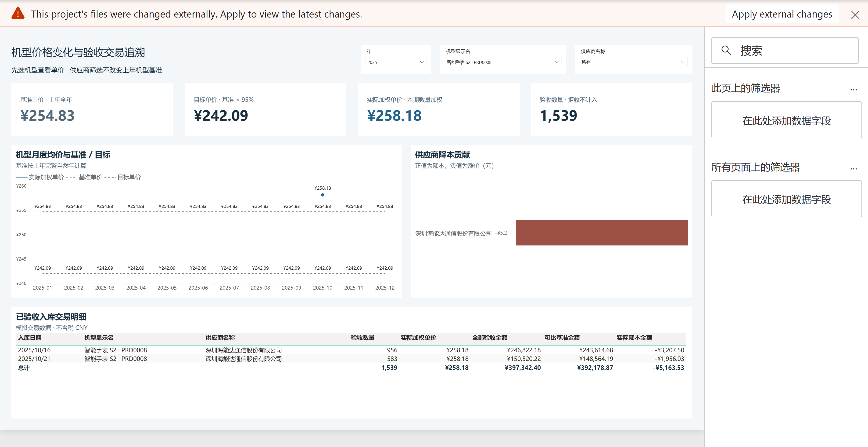Image resolution: width=868 pixels, height=447 pixels.
Task: Sort table by 验收数量 column header
Action: point(362,338)
